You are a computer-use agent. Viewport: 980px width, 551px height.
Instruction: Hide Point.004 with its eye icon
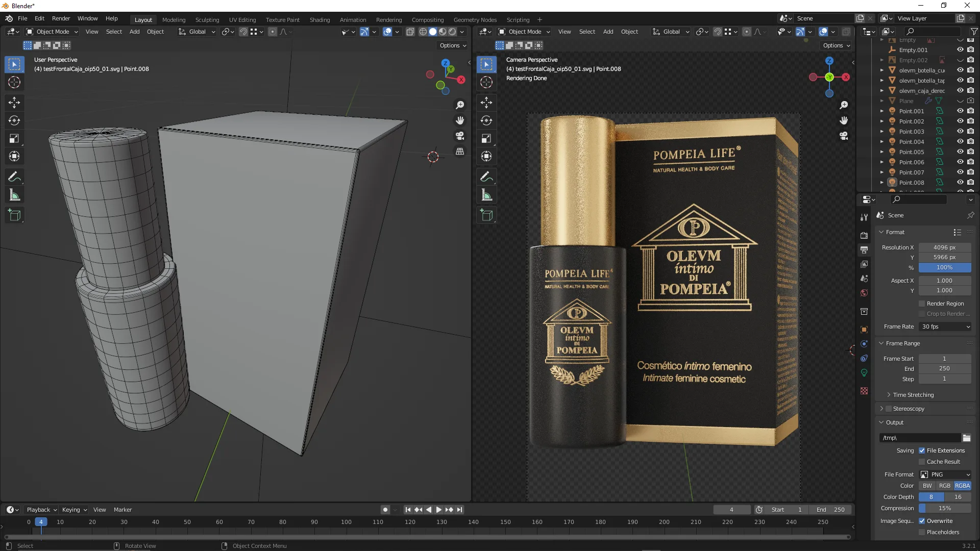[x=960, y=141]
